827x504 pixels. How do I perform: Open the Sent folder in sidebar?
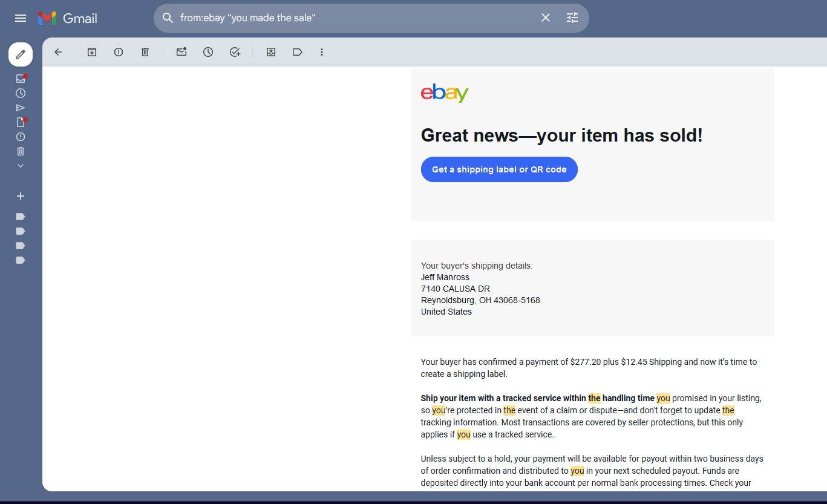pos(21,108)
